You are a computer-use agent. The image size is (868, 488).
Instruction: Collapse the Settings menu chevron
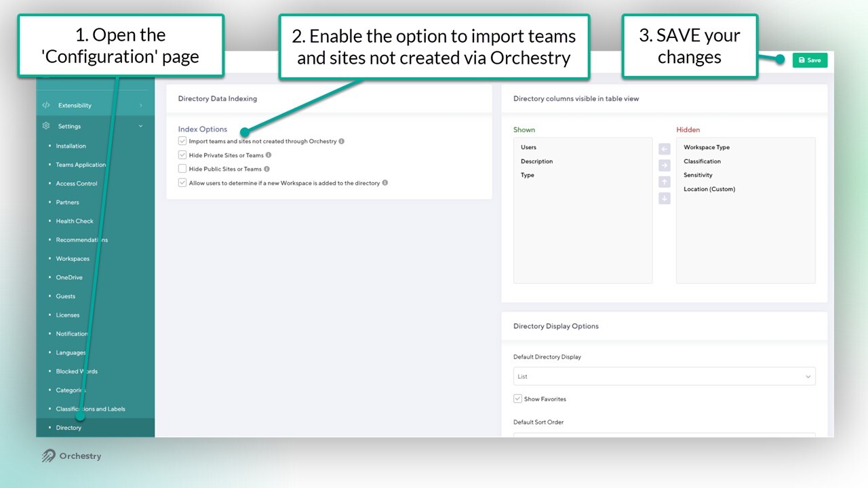(141, 126)
